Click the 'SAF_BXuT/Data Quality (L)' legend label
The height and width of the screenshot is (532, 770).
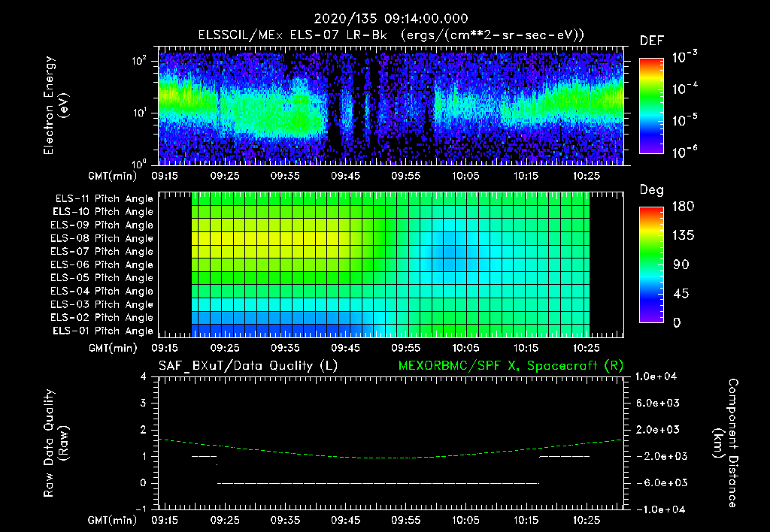pyautogui.click(x=248, y=366)
